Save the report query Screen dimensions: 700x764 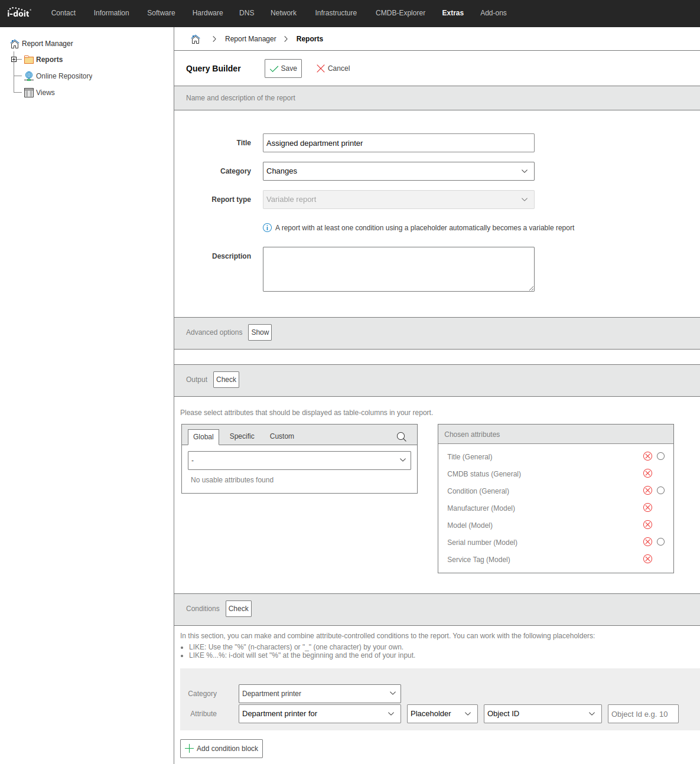click(x=283, y=68)
